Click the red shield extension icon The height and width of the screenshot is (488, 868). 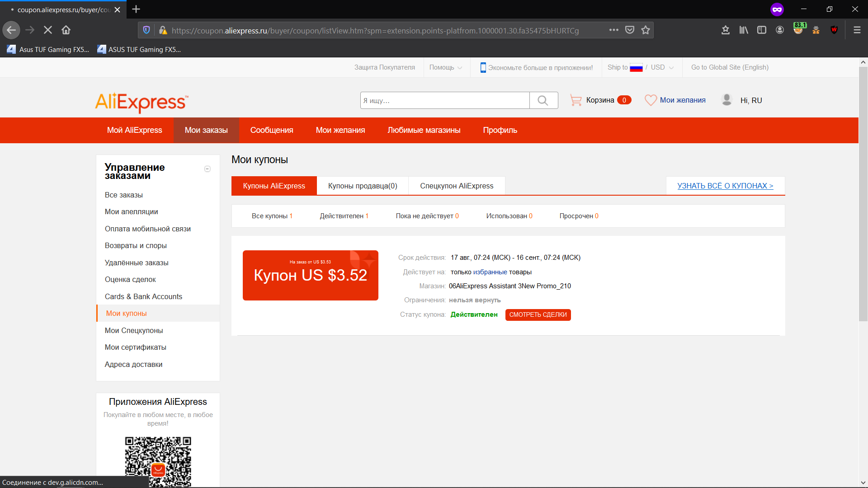click(x=834, y=30)
